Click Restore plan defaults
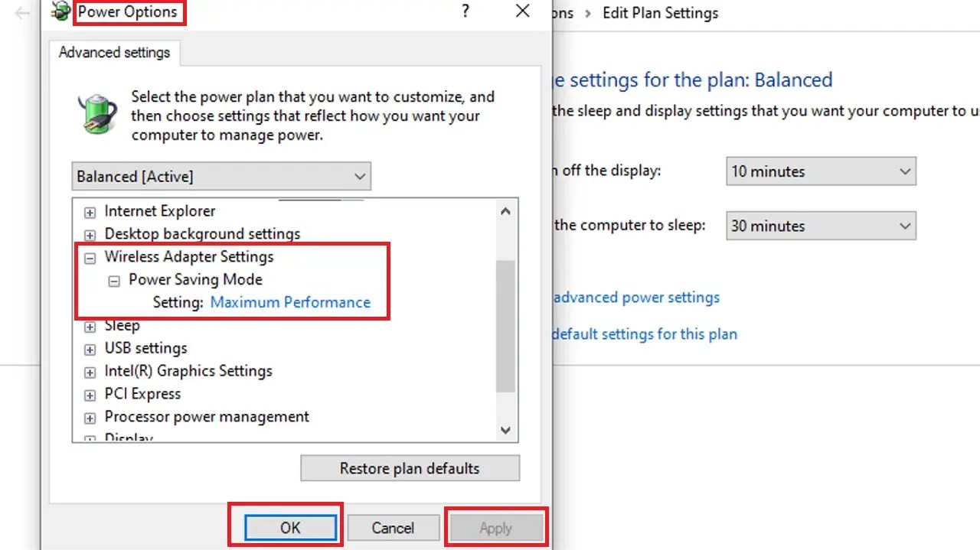The height and width of the screenshot is (550, 980). pyautogui.click(x=410, y=468)
